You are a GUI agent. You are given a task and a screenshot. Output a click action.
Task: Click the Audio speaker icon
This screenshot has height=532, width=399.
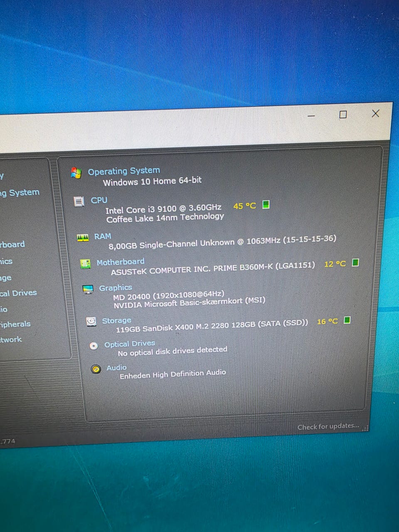(96, 369)
